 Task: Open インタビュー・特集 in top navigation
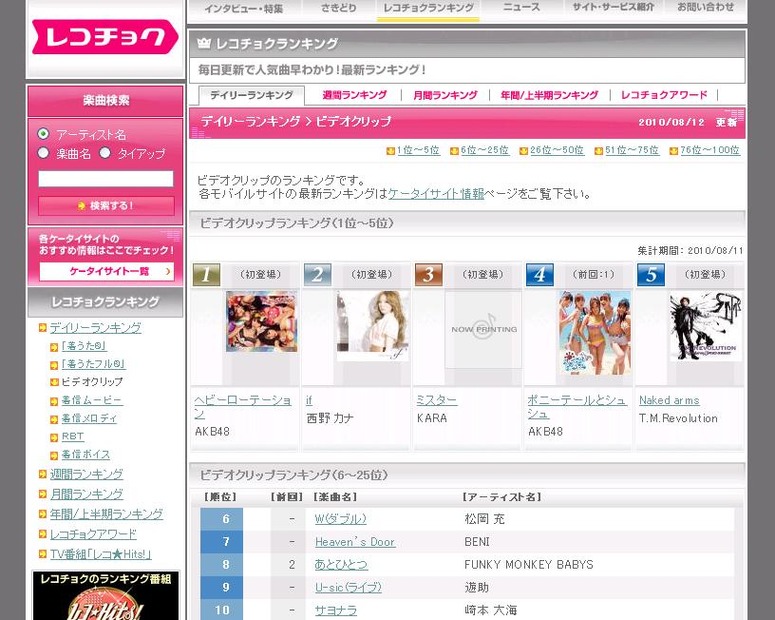click(244, 8)
